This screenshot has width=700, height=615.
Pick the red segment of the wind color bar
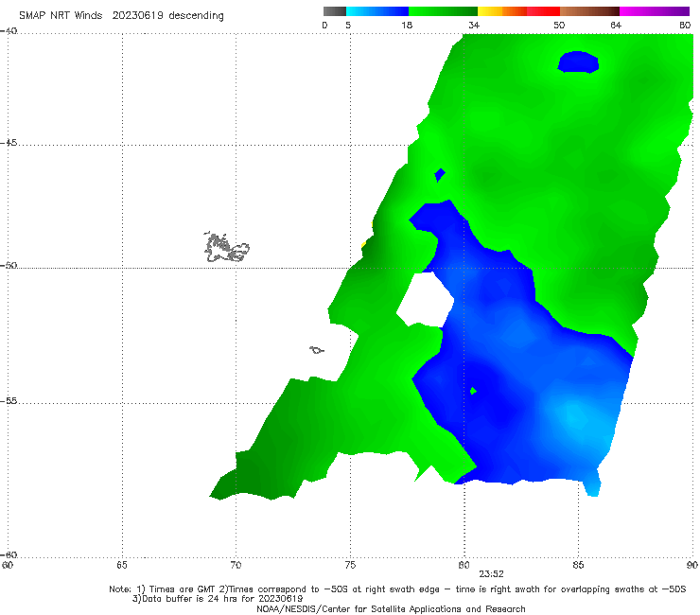pos(543,11)
